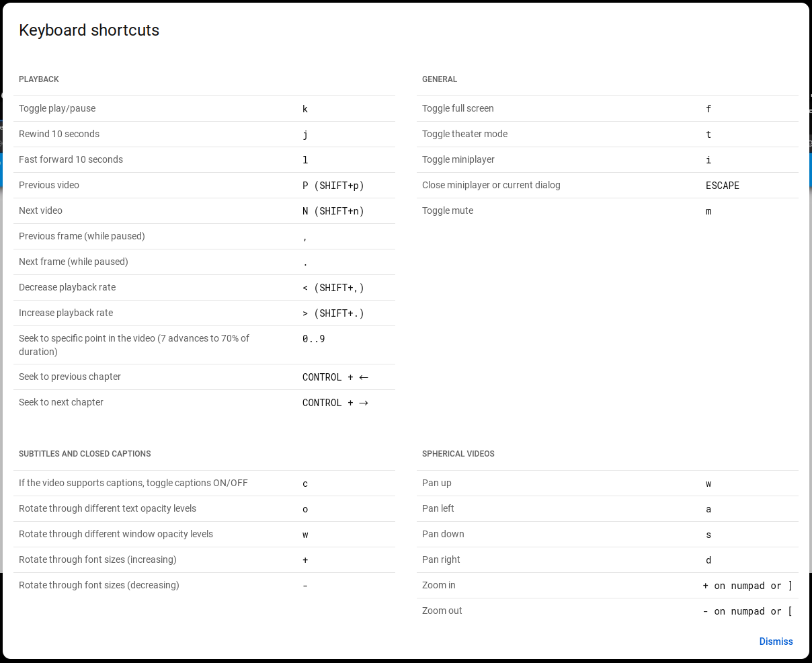Image resolution: width=812 pixels, height=663 pixels.
Task: Select the PLAYBACK section header
Action: (x=38, y=79)
